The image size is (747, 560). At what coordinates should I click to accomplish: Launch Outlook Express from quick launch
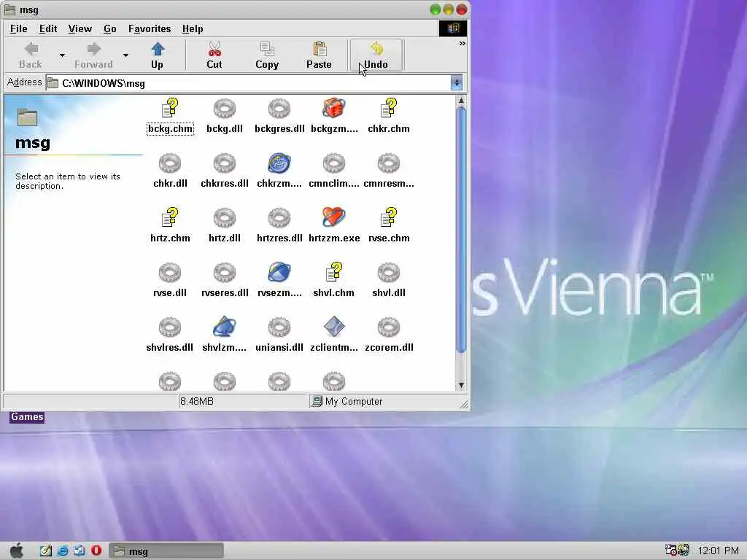click(79, 551)
